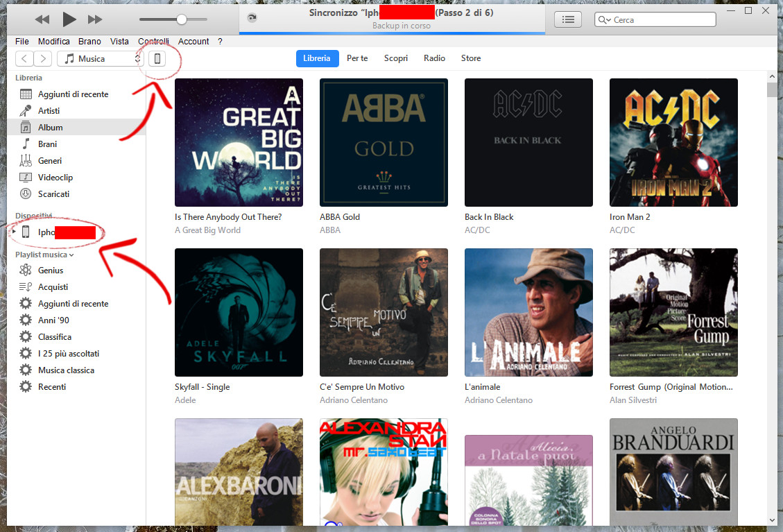Click the sync progress icon in status display
The width and height of the screenshot is (783, 532).
252,18
